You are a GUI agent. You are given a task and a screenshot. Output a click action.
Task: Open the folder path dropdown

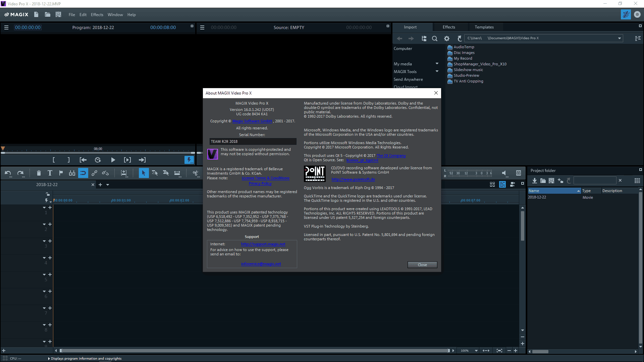619,38
